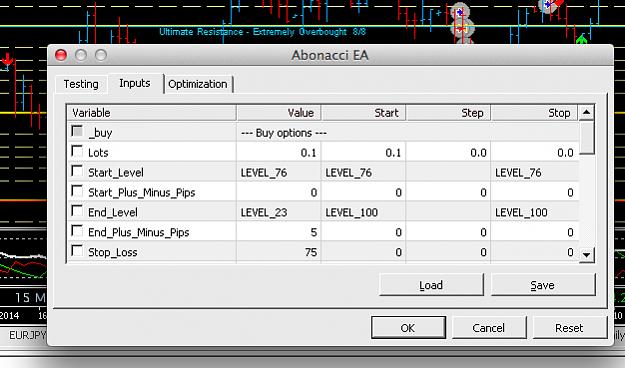Select Start_Plus_Minus_Pips value cell 0

pyautogui.click(x=279, y=193)
